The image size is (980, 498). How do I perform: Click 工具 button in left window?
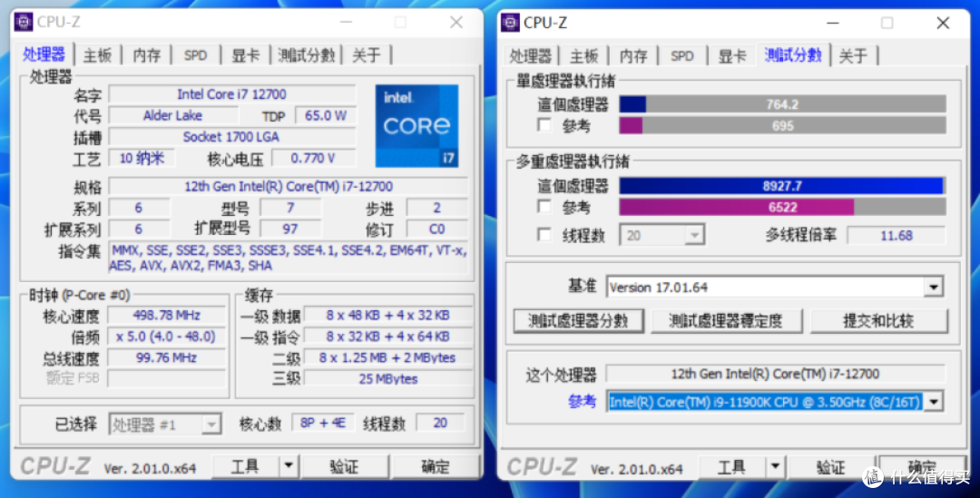point(246,466)
